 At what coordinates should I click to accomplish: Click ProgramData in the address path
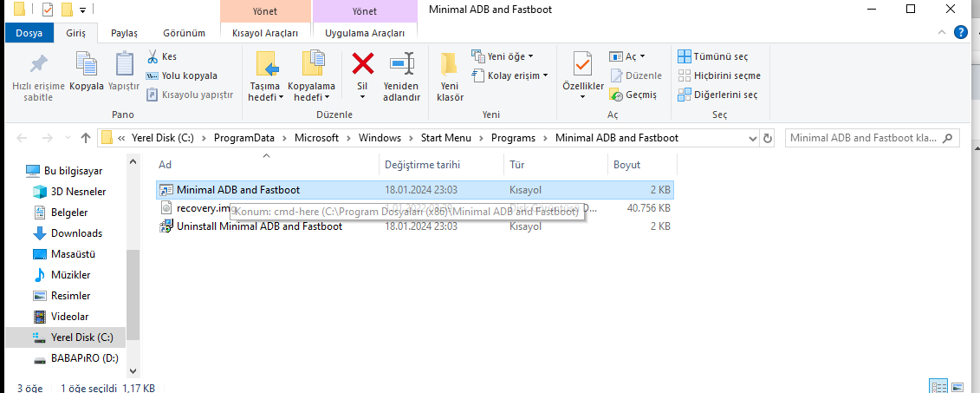click(x=244, y=138)
